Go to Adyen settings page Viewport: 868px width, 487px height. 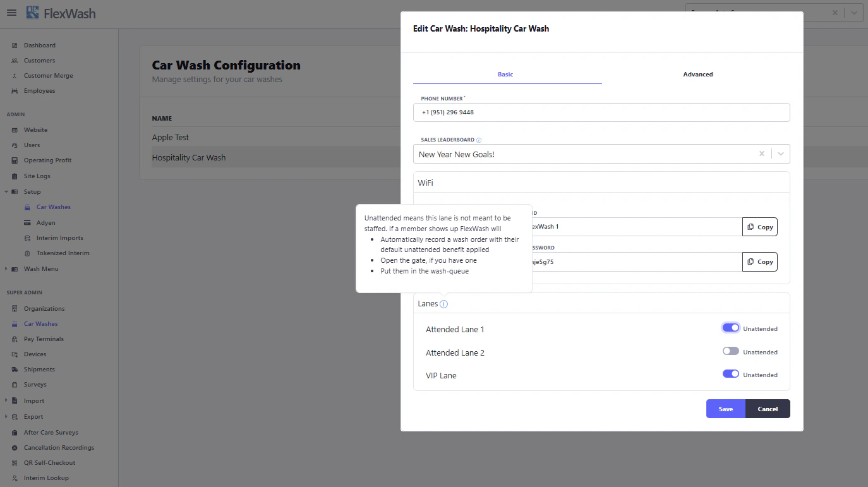click(x=45, y=223)
